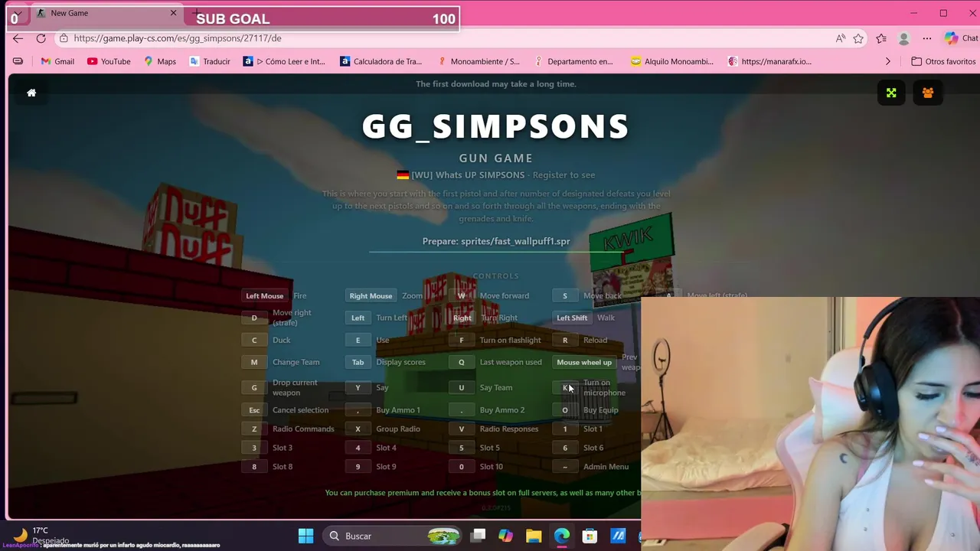Click the Q key for Last weapon used
Viewport: 980px width, 551px height.
[x=461, y=363]
